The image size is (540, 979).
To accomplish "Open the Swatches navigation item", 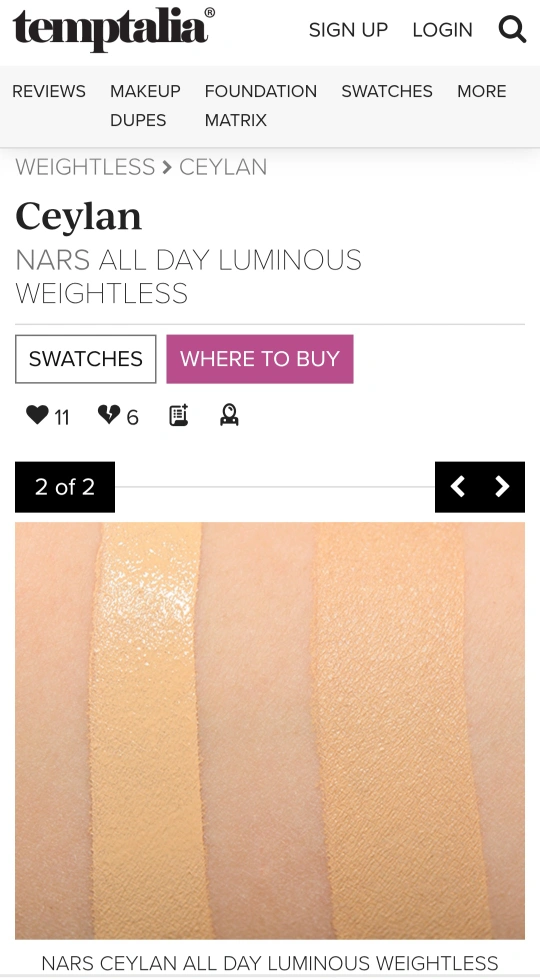I will point(386,91).
